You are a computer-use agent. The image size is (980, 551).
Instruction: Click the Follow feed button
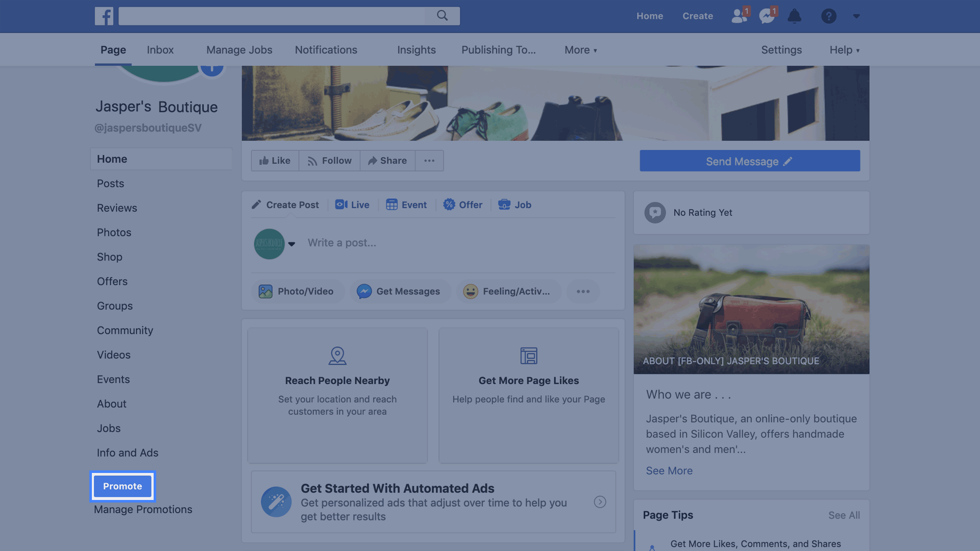click(329, 161)
